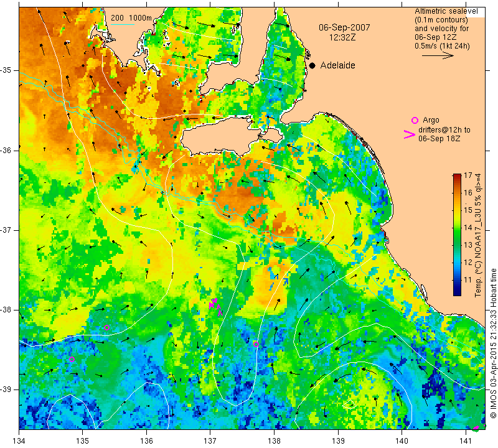Click the '0.5m/s (1kt 24h)' text
The height and width of the screenshot is (448, 498).
point(442,45)
